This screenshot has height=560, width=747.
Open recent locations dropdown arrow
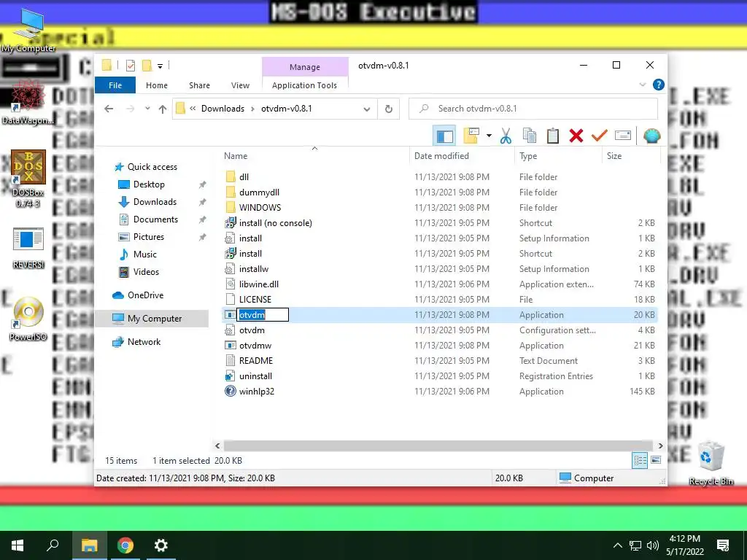pos(147,109)
